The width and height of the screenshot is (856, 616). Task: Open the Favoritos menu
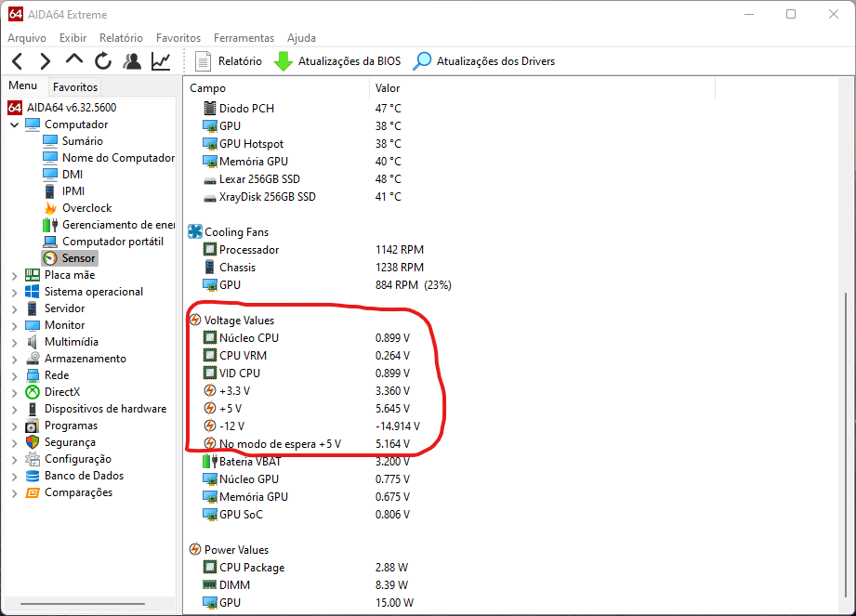pyautogui.click(x=178, y=38)
